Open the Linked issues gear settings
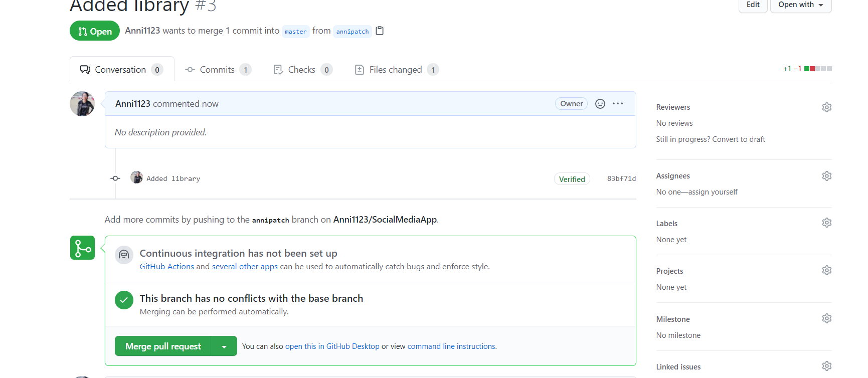The height and width of the screenshot is (378, 868). (827, 366)
